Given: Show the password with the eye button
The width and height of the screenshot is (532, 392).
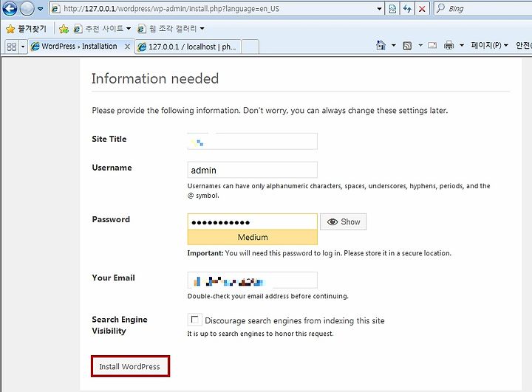Looking at the screenshot, I should (x=343, y=221).
